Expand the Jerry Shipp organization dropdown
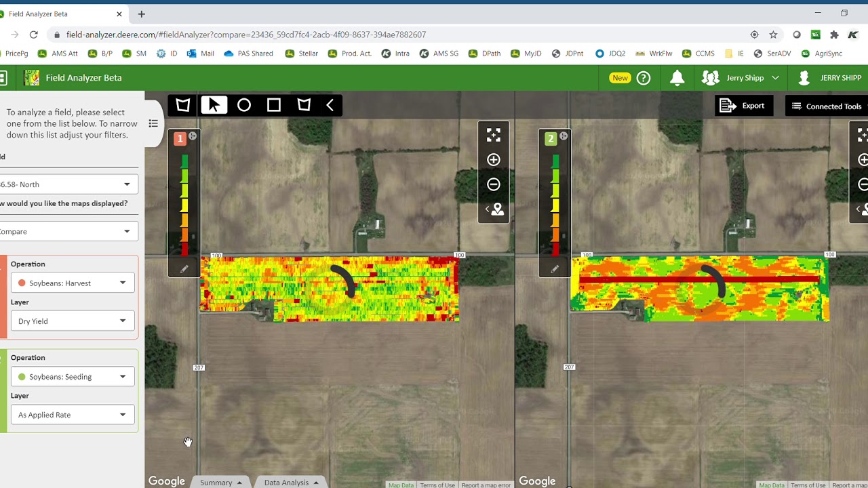This screenshot has height=488, width=868. (x=775, y=78)
